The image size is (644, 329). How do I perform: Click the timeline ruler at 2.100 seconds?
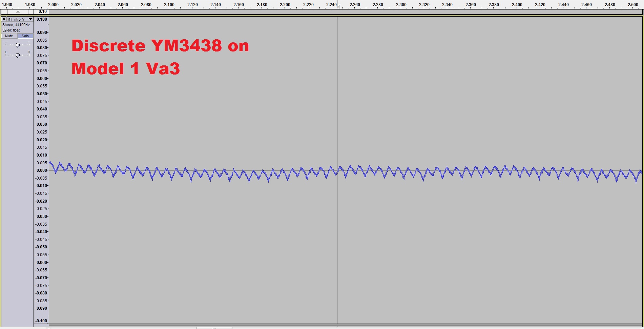point(169,5)
